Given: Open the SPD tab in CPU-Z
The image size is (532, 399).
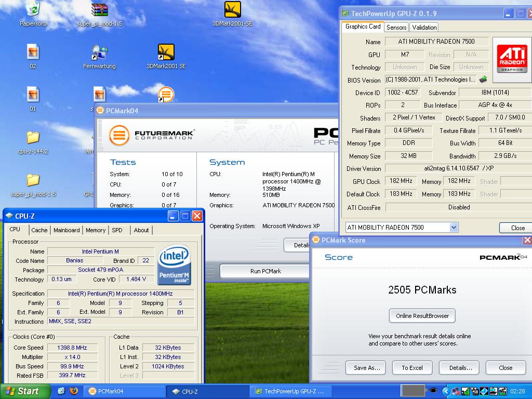Looking at the screenshot, I should point(117,230).
